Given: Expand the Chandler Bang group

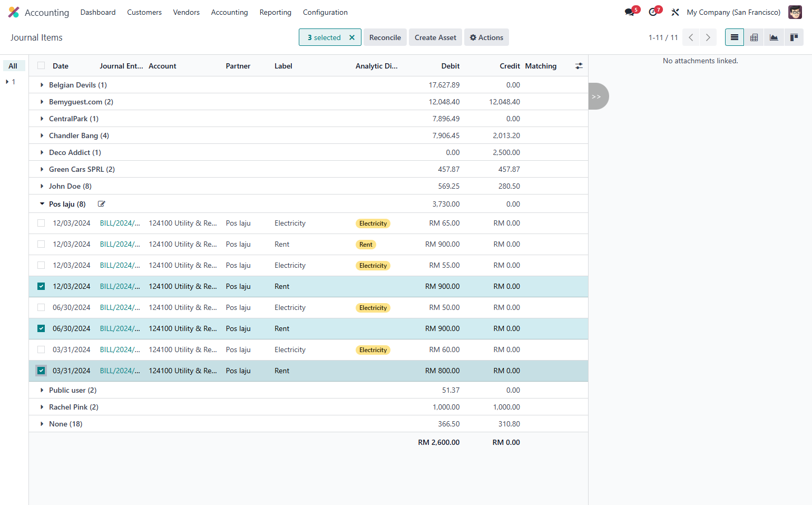Looking at the screenshot, I should 308,135.
